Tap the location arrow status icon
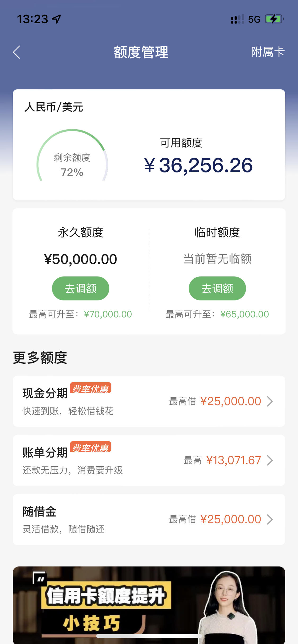This screenshot has height=644, width=298. pos(56,19)
